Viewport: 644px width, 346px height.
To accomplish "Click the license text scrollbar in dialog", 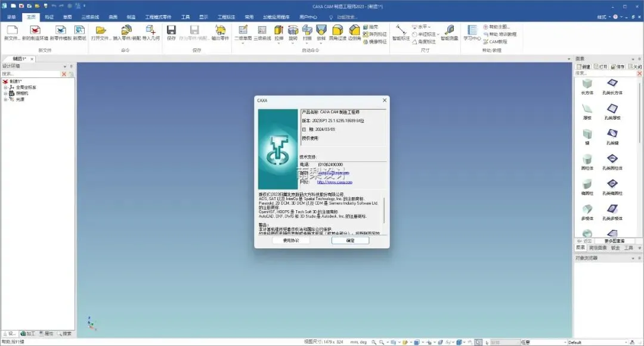I will point(385,210).
